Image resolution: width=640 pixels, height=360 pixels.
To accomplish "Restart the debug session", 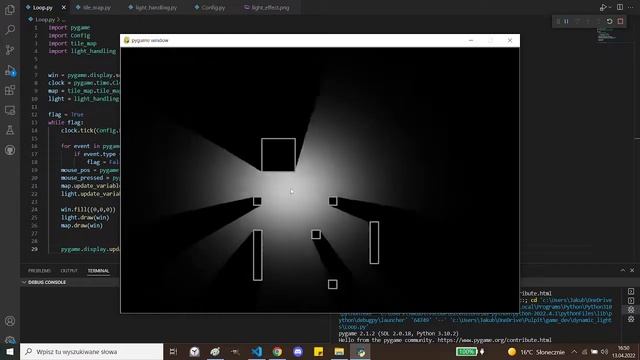I will click(609, 21).
